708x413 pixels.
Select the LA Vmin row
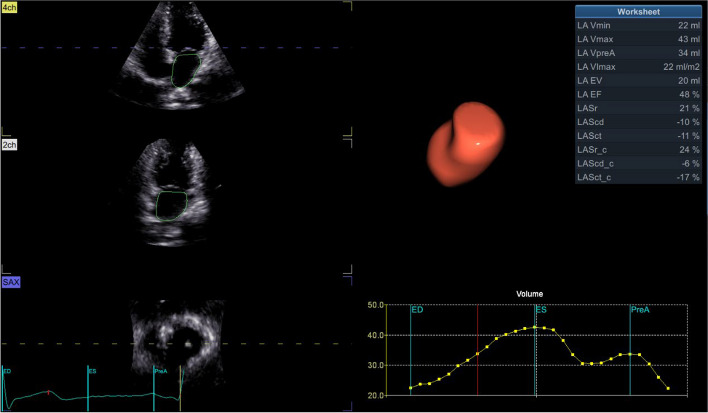pos(638,26)
